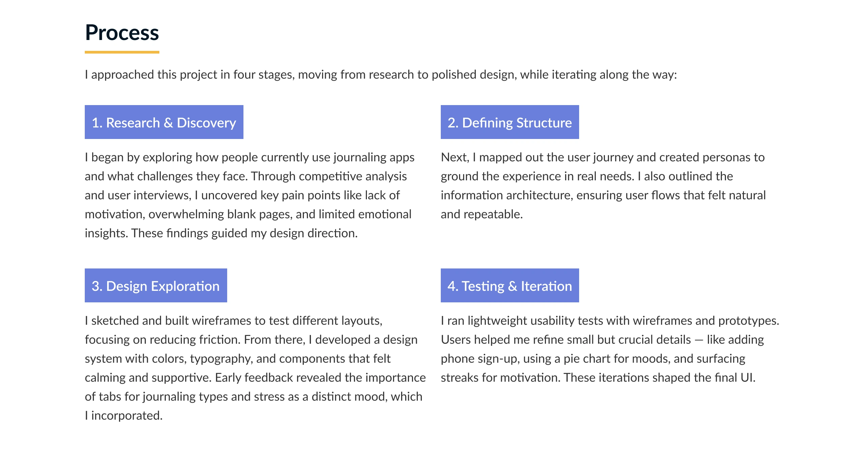Click the line 'and repeatable.' under Defining Structure
The height and width of the screenshot is (461, 868).
tap(481, 214)
